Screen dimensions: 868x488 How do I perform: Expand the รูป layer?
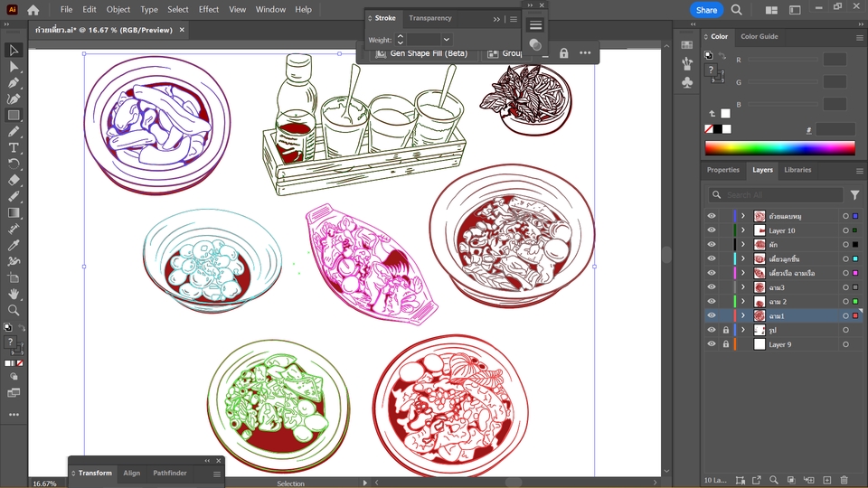743,330
